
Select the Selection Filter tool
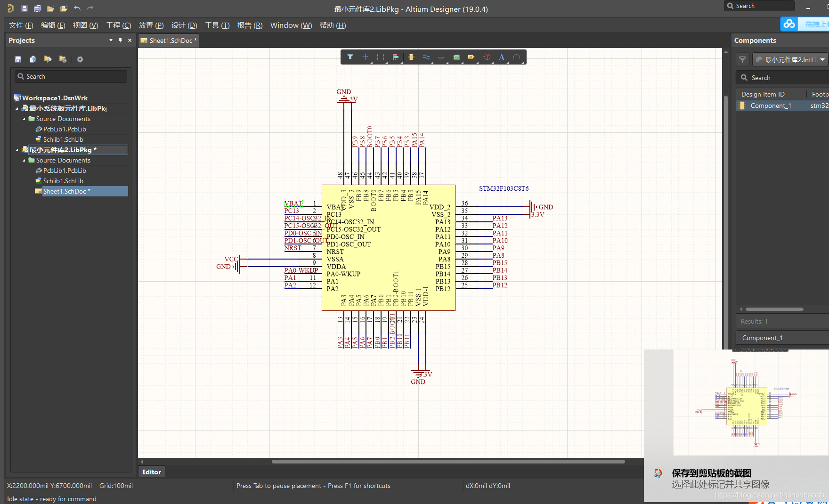point(350,57)
